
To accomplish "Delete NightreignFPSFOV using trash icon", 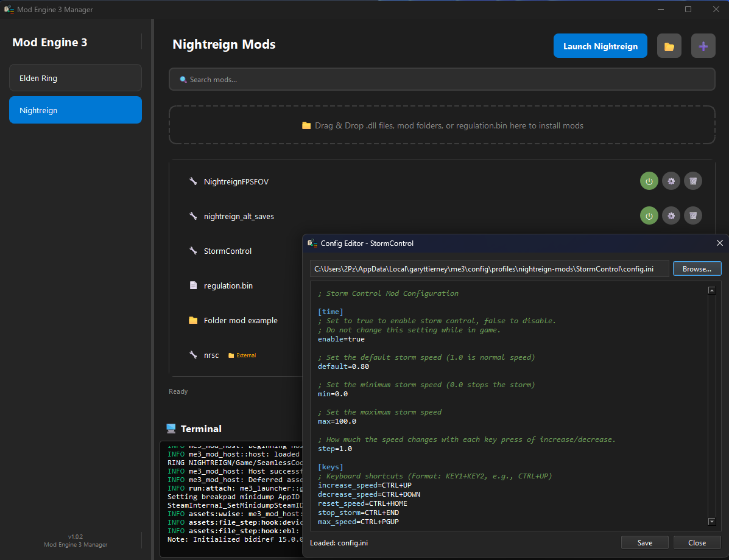I will [x=692, y=181].
